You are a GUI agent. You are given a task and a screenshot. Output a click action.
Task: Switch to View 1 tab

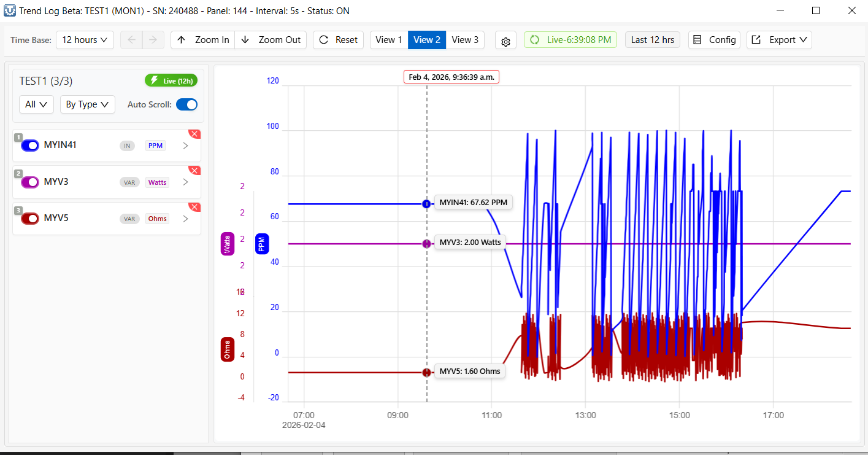[x=388, y=40]
